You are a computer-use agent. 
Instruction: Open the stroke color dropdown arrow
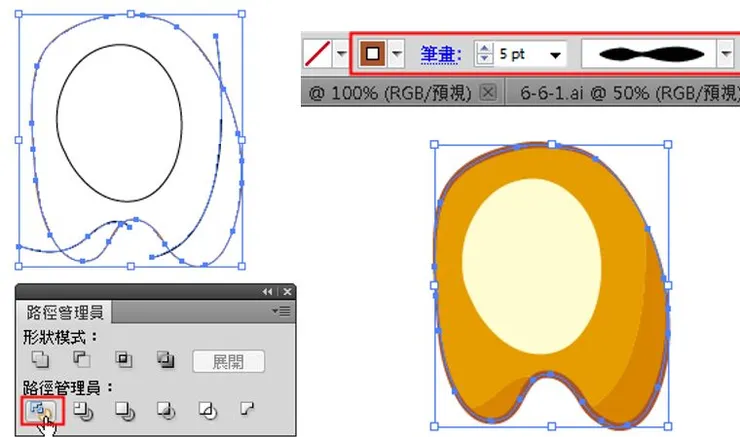397,54
